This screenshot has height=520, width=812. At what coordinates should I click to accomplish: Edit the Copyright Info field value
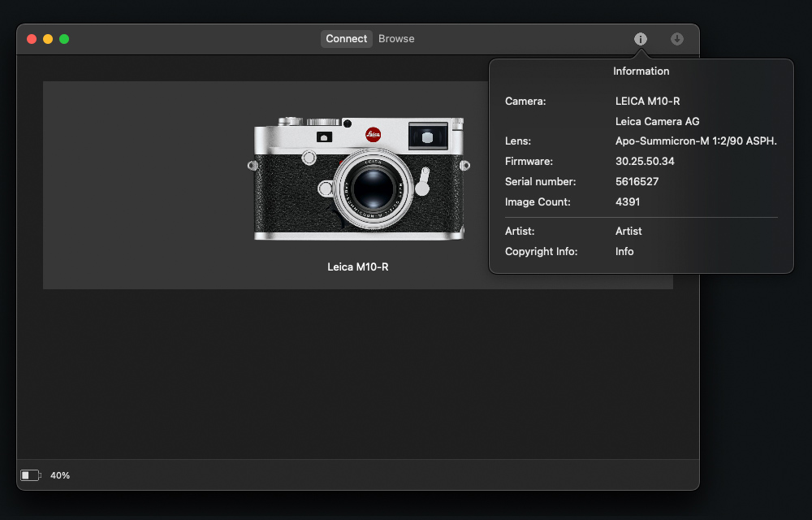(x=624, y=251)
